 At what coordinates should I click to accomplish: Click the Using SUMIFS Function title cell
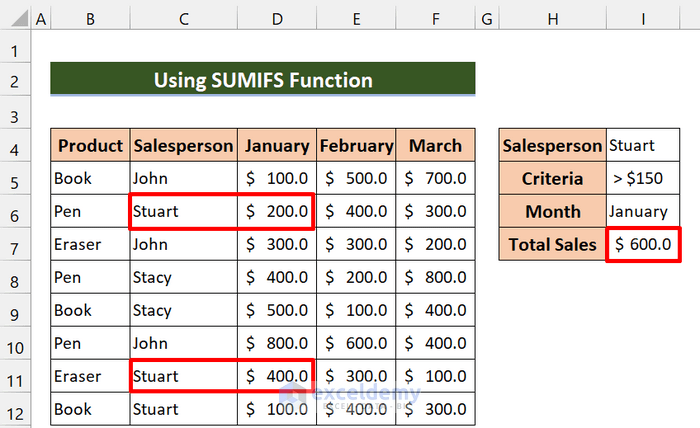click(x=263, y=80)
